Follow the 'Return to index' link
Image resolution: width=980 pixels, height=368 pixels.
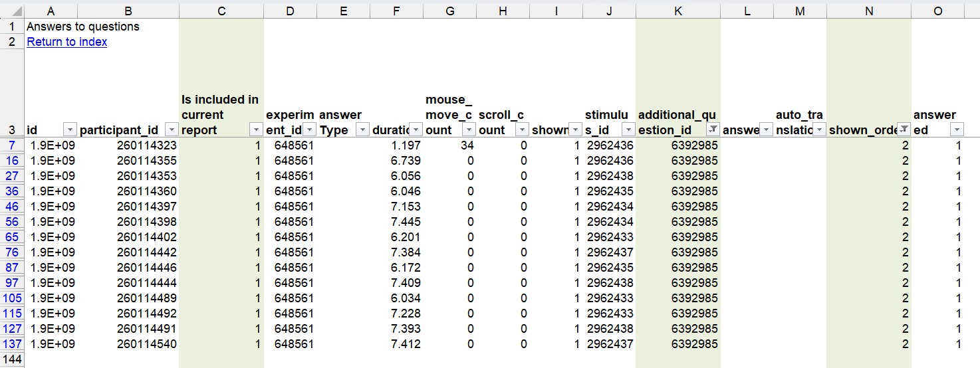point(66,42)
